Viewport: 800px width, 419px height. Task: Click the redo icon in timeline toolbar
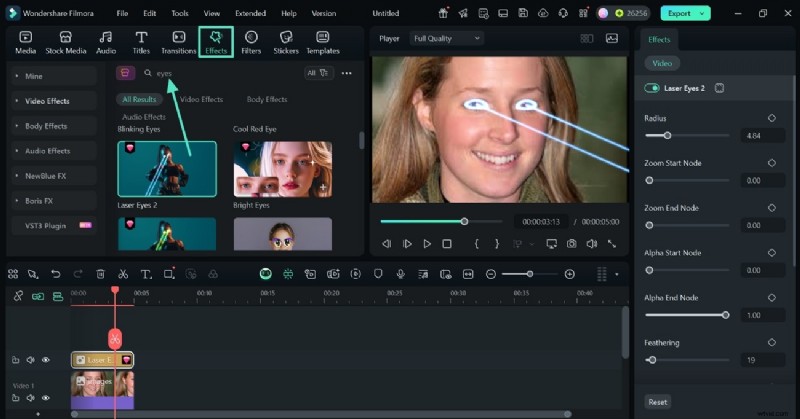click(78, 274)
